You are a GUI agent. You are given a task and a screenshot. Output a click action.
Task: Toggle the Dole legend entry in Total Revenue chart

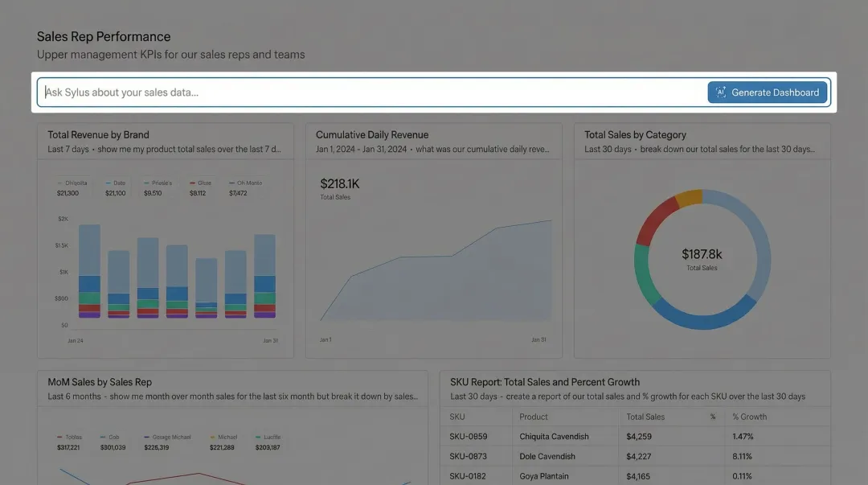point(115,183)
